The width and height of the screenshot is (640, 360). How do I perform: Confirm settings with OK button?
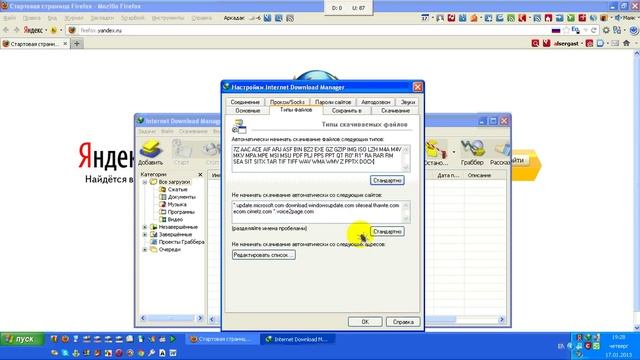[x=365, y=322]
